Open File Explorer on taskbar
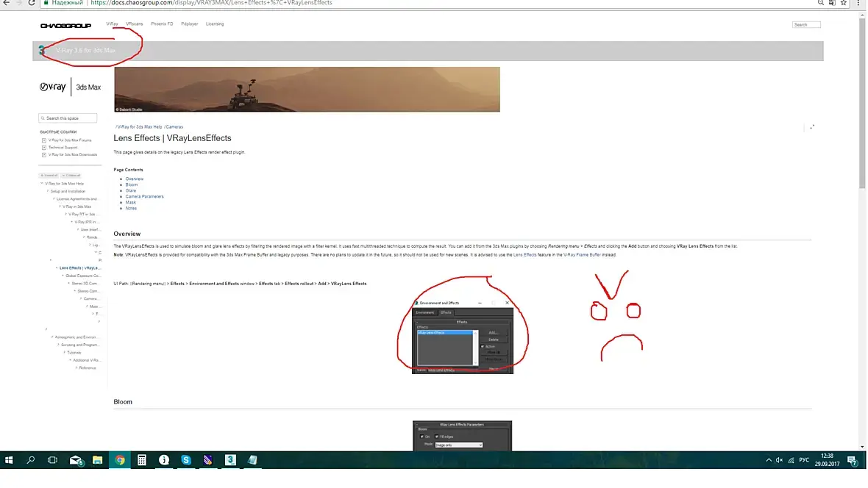The image size is (868, 488). [x=97, y=460]
